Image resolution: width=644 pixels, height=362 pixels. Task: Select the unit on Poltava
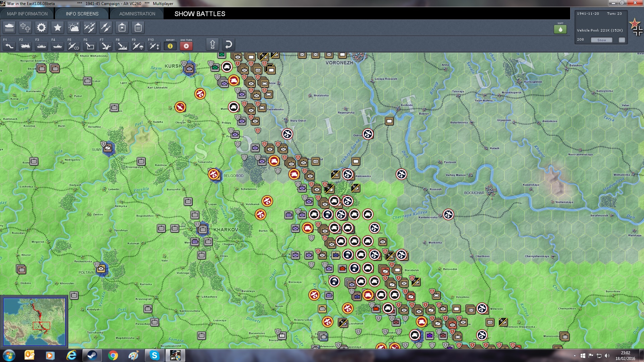pyautogui.click(x=101, y=268)
